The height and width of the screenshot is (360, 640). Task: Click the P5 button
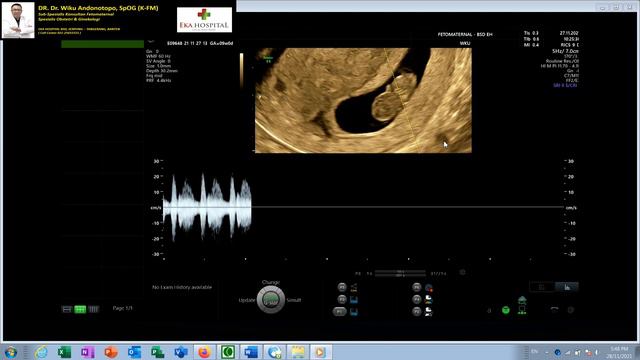(416, 300)
